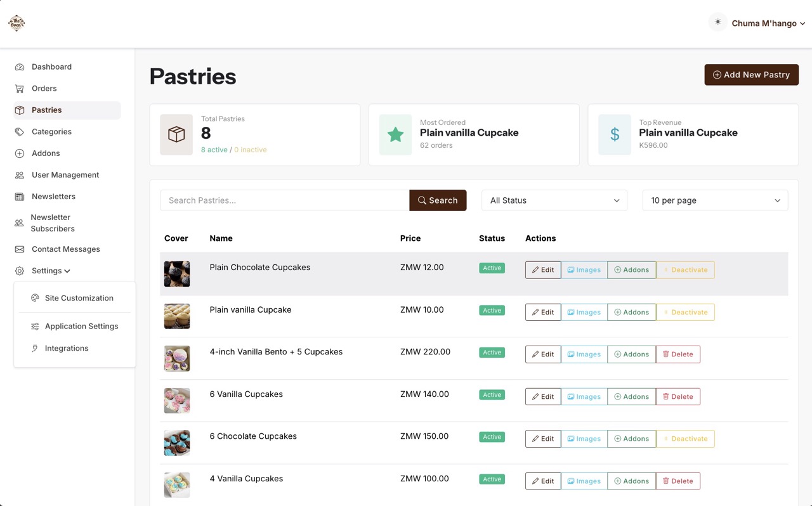
Task: Go to User Management
Action: [x=65, y=175]
